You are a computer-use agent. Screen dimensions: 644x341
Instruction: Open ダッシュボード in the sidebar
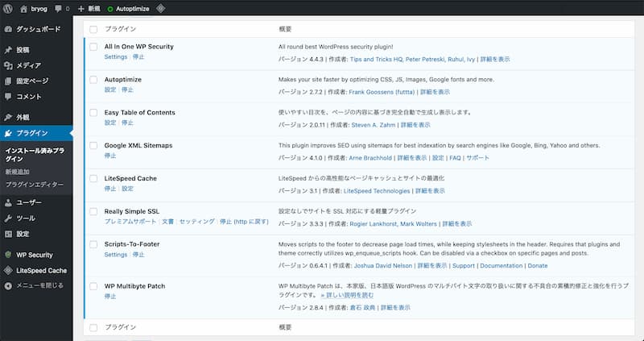coord(38,29)
